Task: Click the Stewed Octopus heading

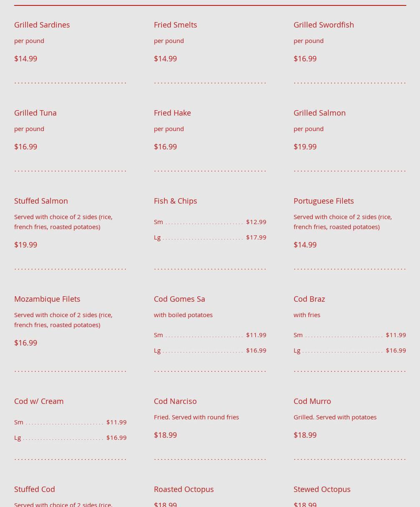Action: [322, 489]
